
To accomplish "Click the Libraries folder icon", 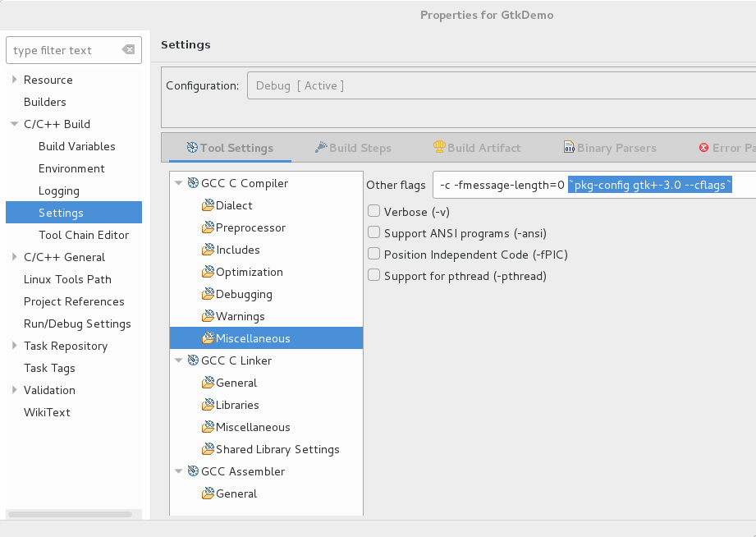I will pyautogui.click(x=208, y=405).
